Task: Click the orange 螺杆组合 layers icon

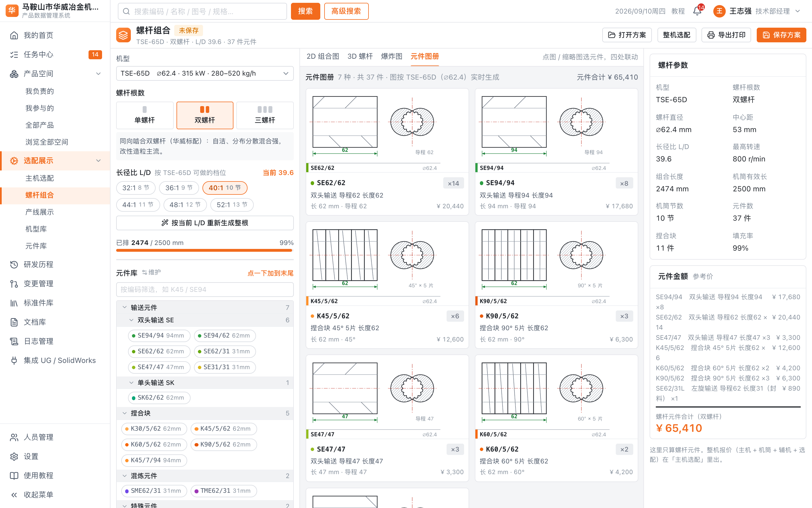Action: point(123,35)
